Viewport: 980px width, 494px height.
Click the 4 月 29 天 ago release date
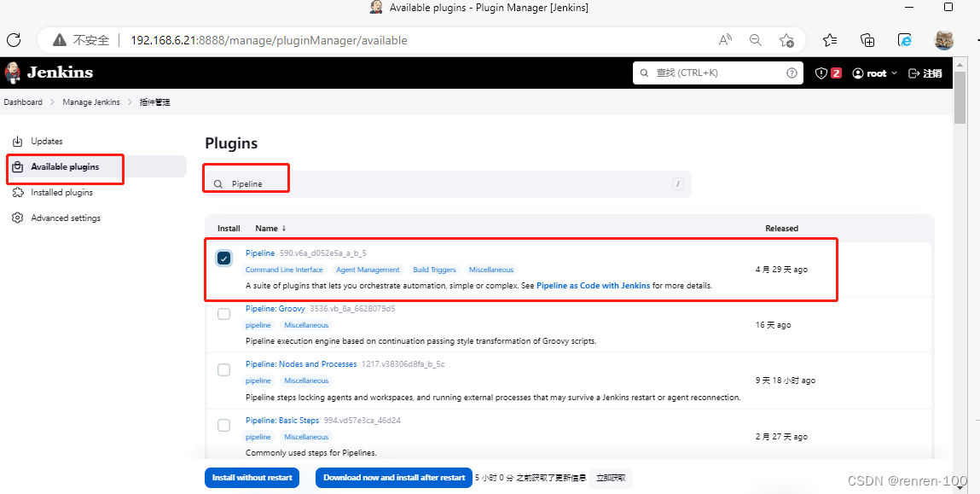pos(781,270)
